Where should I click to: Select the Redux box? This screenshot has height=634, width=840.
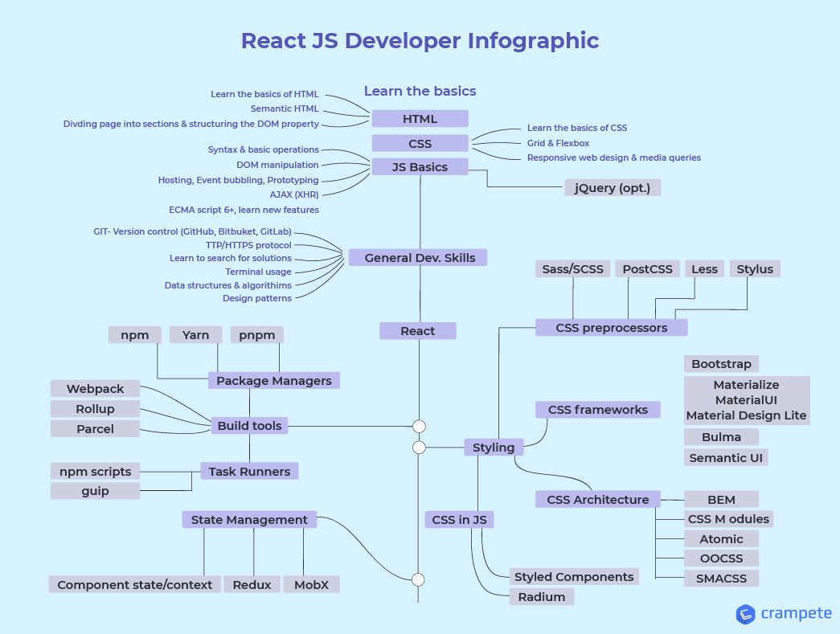click(x=252, y=584)
